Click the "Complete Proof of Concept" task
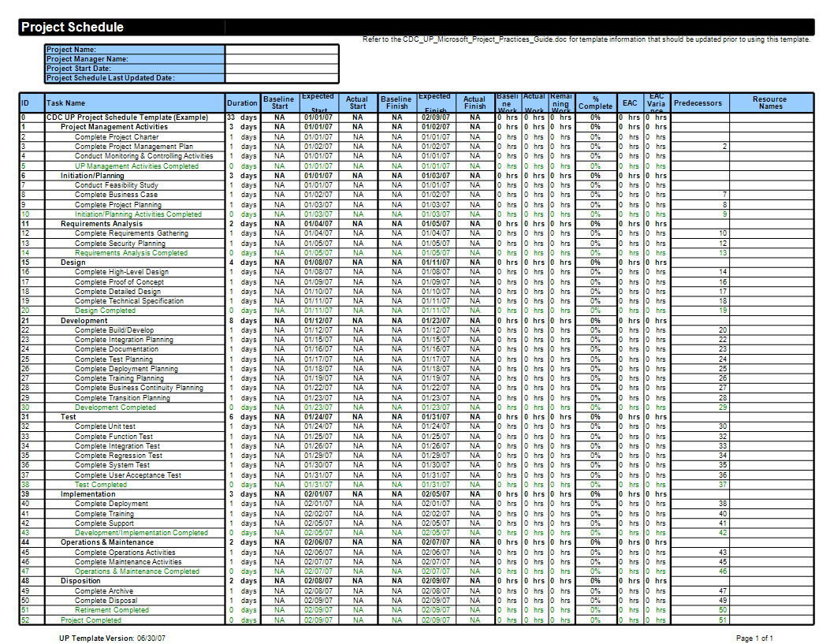Screen dimensions: 834x644 119,282
